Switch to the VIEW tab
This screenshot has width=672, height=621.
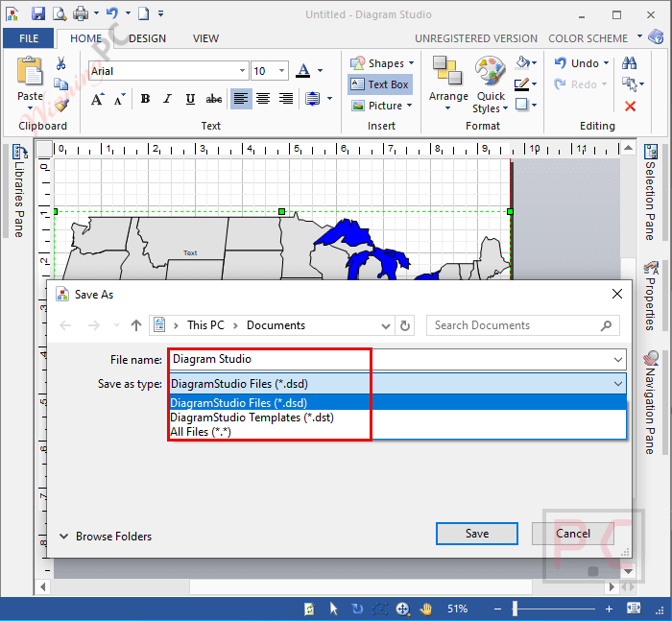205,38
